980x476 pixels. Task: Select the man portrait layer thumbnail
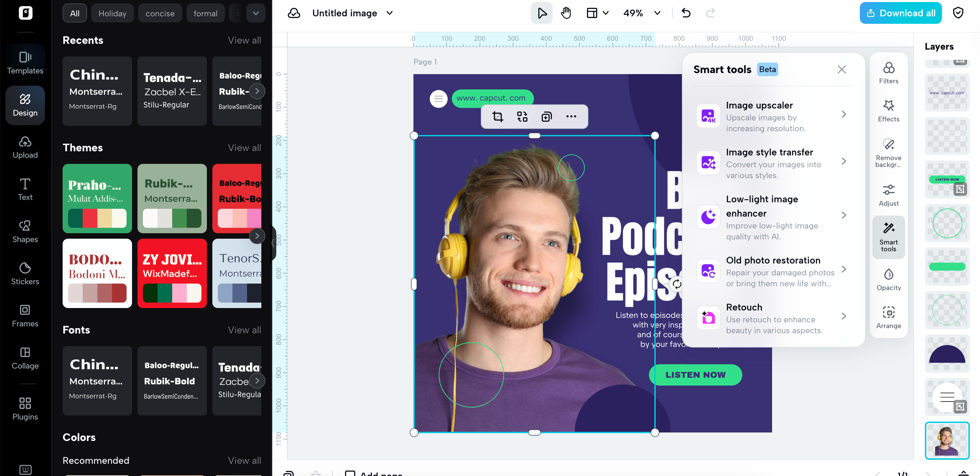(947, 440)
